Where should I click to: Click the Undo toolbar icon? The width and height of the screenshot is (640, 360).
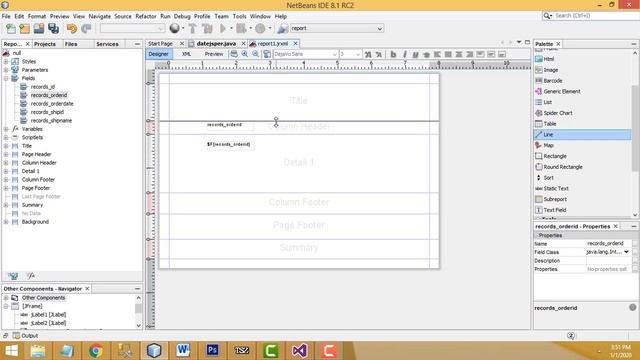point(72,29)
